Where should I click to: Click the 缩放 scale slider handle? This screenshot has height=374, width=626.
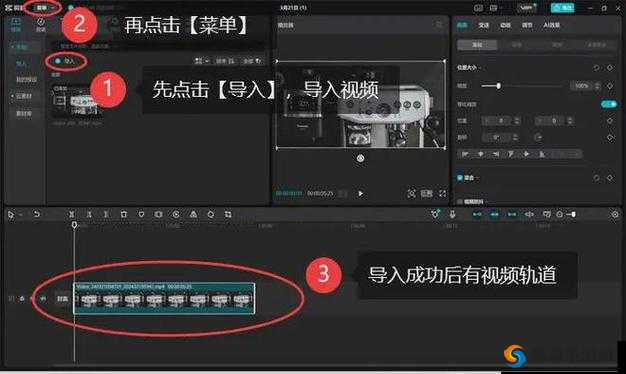tap(498, 85)
